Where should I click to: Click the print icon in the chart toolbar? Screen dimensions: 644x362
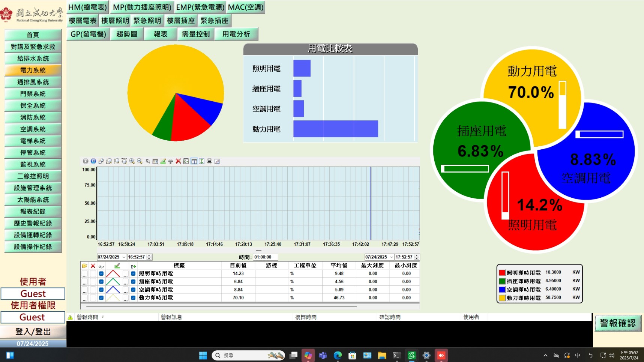[x=209, y=161]
